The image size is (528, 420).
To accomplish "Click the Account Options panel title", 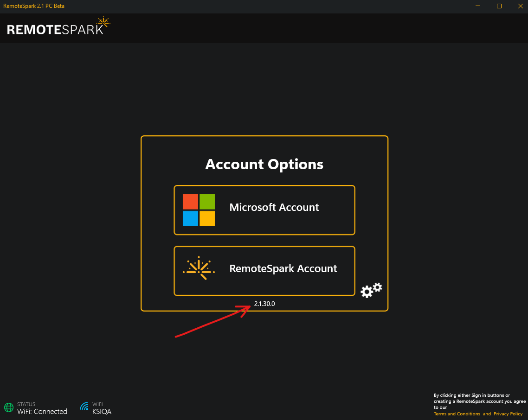I will (264, 165).
